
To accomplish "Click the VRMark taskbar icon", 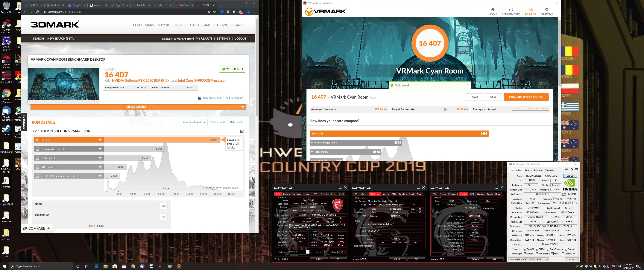I will point(179,266).
